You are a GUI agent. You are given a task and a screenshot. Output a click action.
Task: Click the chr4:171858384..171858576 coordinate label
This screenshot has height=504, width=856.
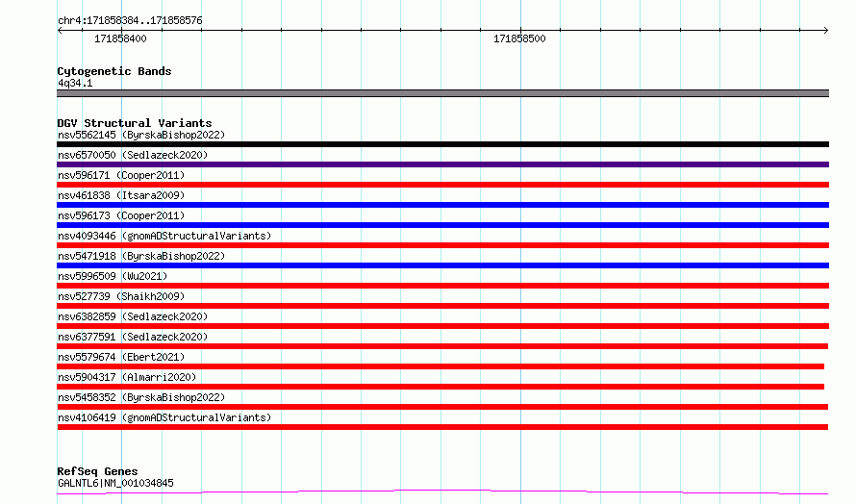[130, 21]
